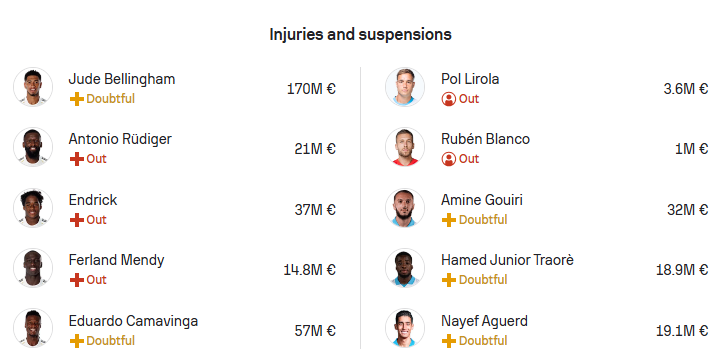
Task: Open Eduardo Camavinga's player photo
Action: [x=33, y=328]
